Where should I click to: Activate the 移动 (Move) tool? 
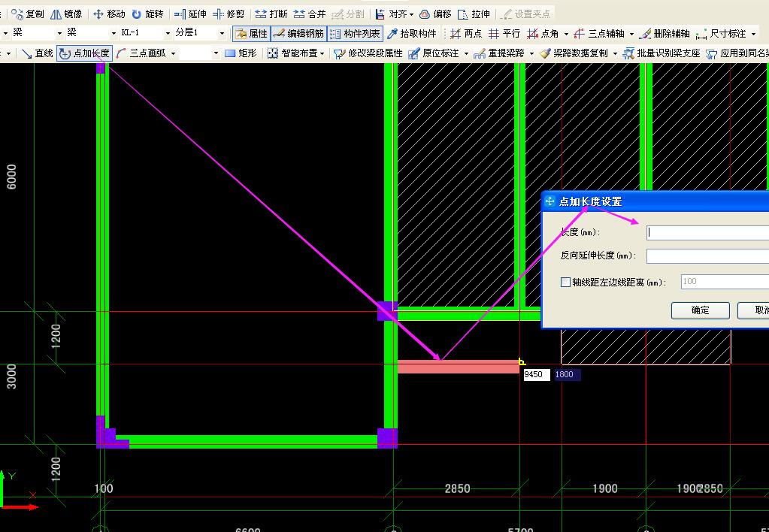click(x=109, y=14)
